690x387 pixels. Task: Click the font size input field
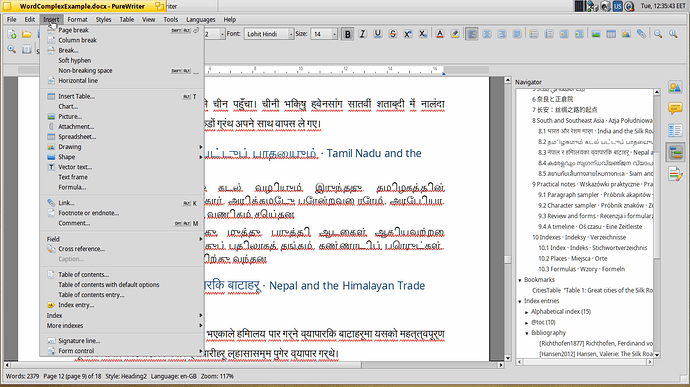coord(321,34)
